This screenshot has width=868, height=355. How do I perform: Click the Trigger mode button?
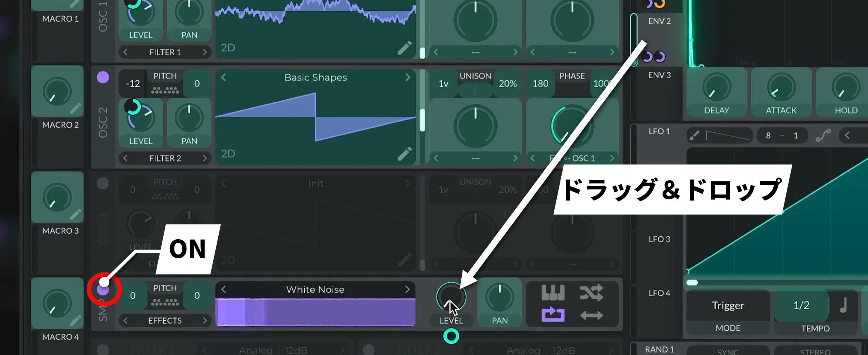coord(728,305)
